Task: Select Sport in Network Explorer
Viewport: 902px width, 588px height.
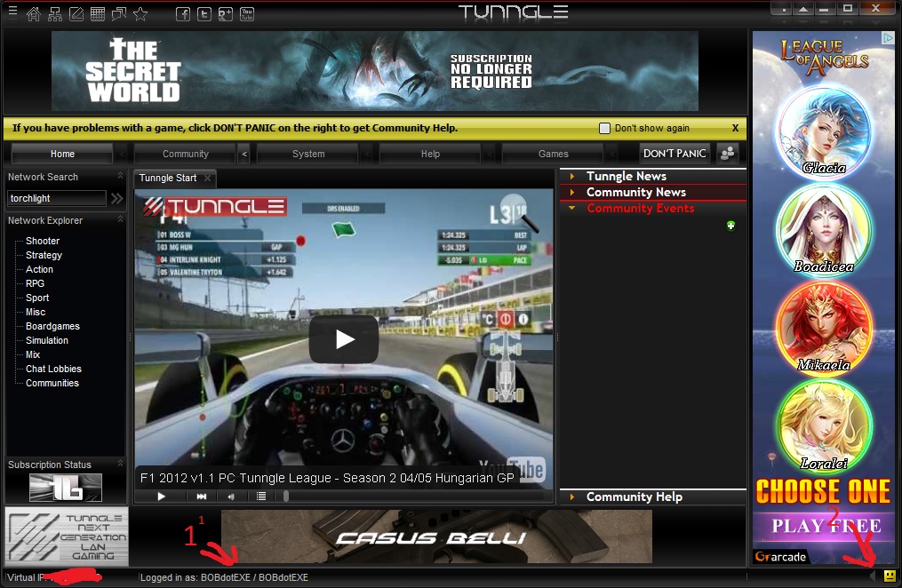Action: 37,298
